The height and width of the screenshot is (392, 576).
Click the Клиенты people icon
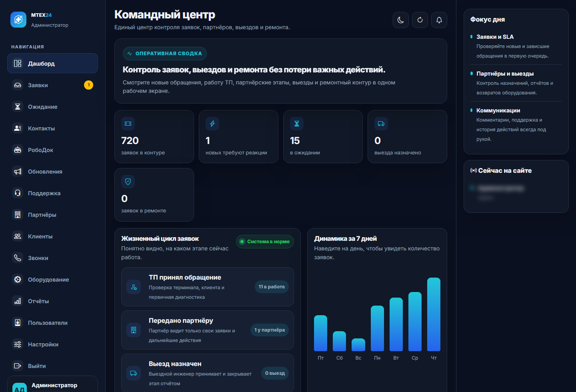pyautogui.click(x=18, y=236)
